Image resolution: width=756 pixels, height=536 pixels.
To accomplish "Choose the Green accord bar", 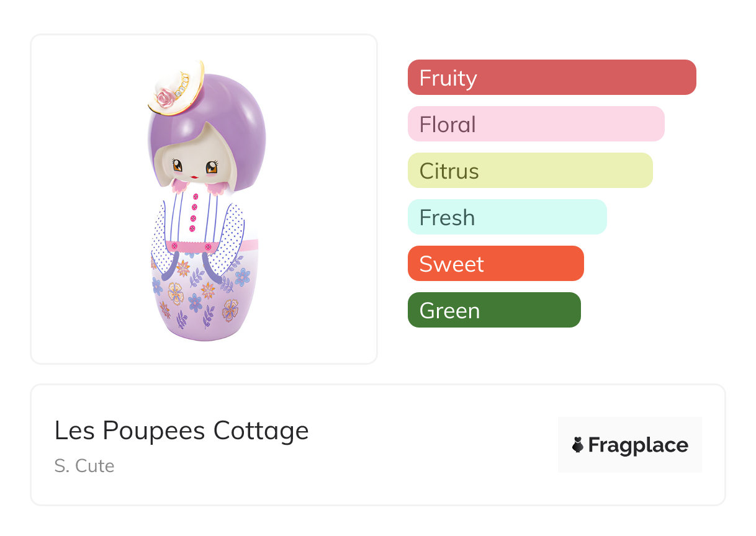I will pyautogui.click(x=493, y=310).
